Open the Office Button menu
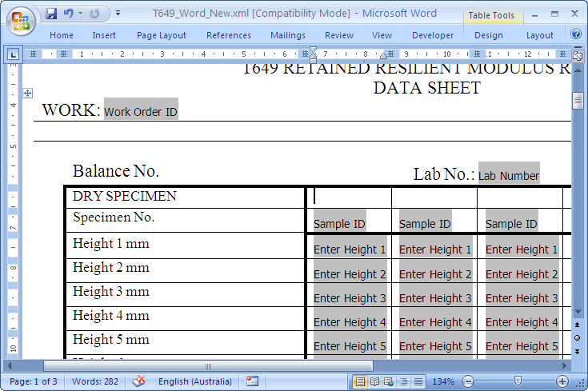Viewport: 588px width, 391px height. tap(22, 19)
